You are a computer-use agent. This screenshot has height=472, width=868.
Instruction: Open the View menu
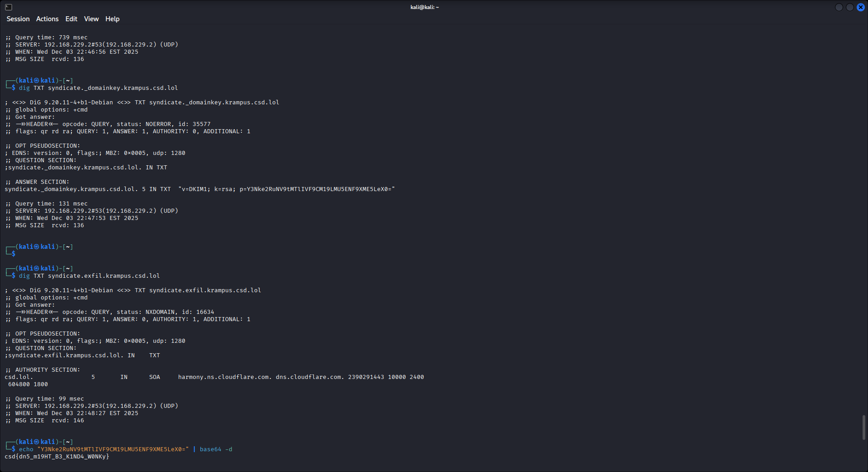(x=91, y=19)
